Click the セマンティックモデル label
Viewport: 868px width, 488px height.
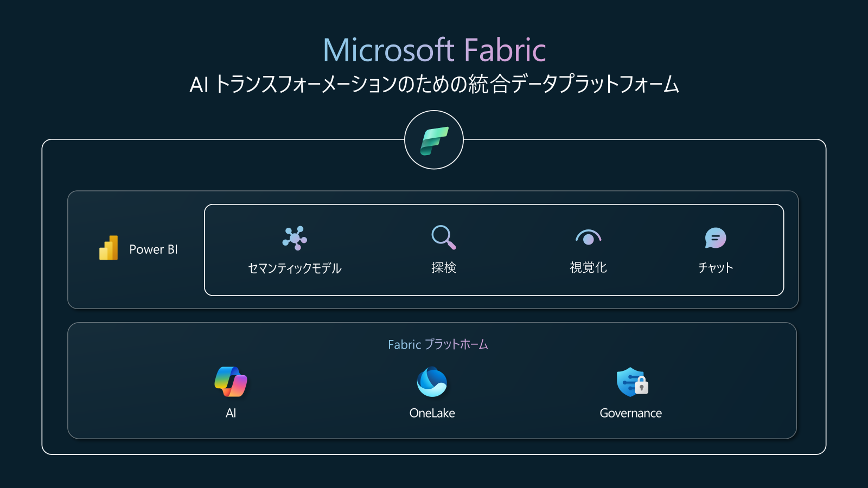click(295, 268)
